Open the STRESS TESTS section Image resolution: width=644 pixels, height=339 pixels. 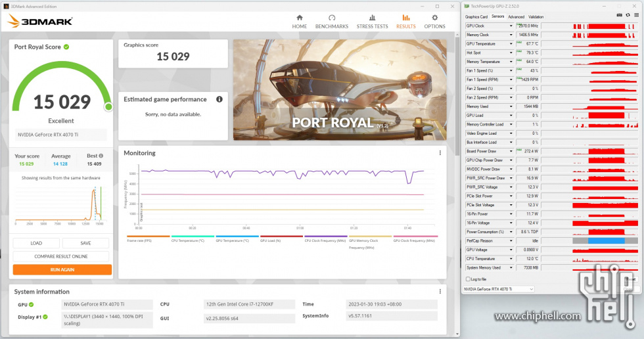point(372,22)
